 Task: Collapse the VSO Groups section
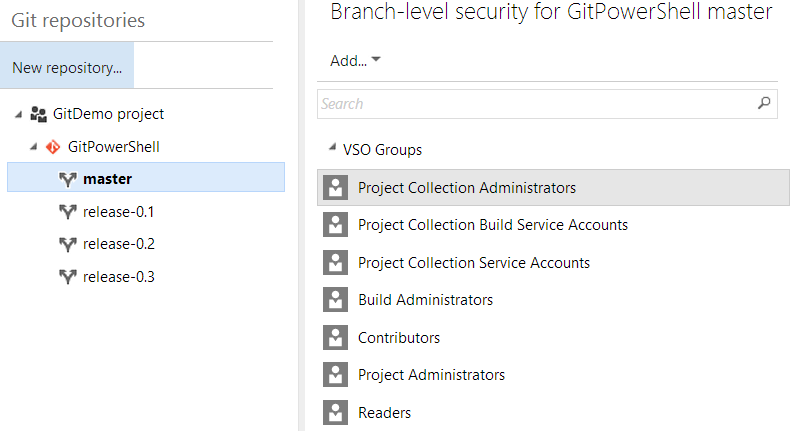click(x=332, y=147)
